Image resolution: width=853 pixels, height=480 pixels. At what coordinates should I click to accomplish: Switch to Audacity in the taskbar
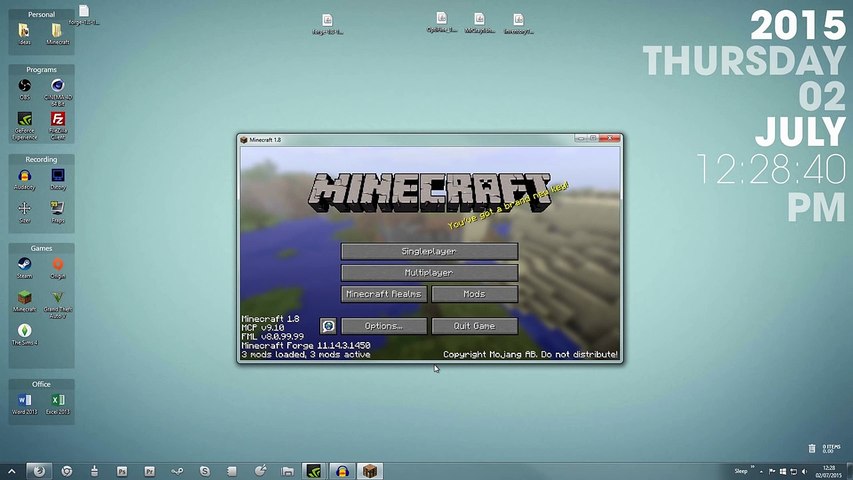click(x=342, y=471)
